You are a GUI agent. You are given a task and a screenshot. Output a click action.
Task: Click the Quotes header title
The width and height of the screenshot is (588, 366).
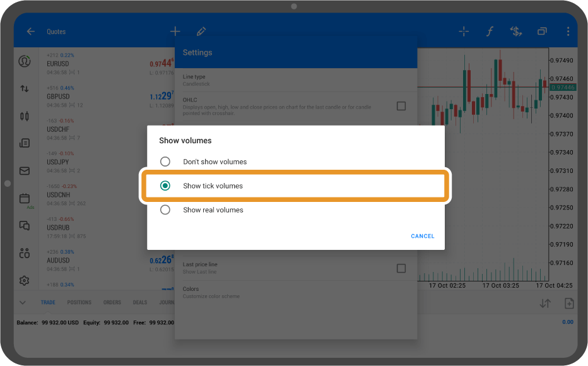click(56, 32)
